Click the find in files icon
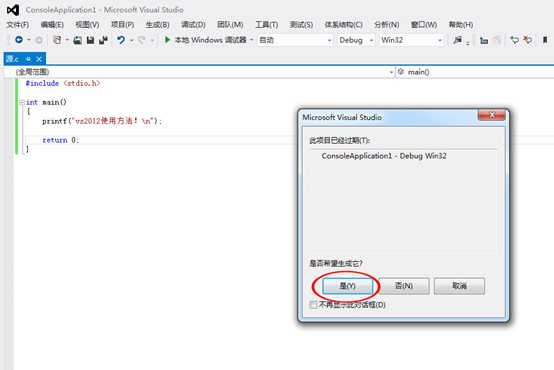The height and width of the screenshot is (370, 554). [458, 40]
